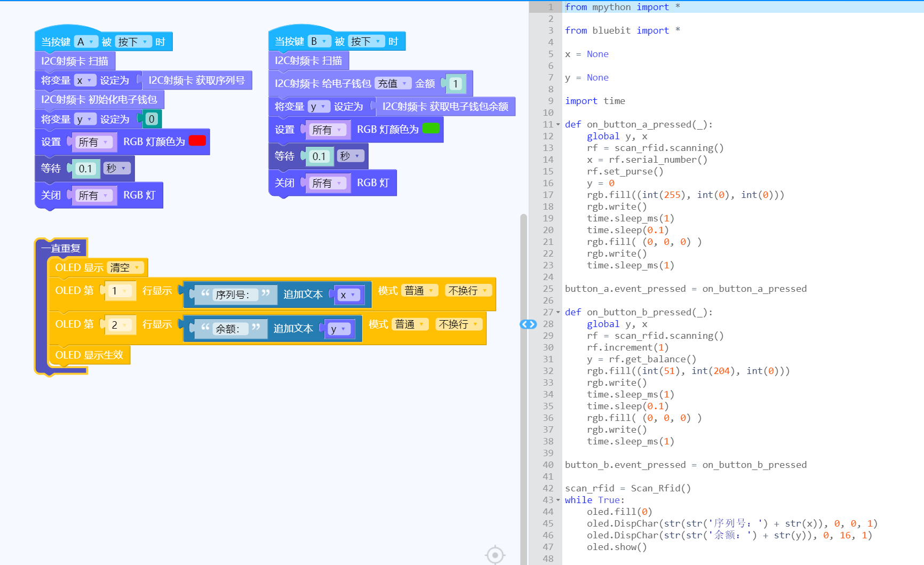This screenshot has height=565, width=924.
Task: Open the 普通 mode dropdown on OLED row 2
Action: [409, 324]
